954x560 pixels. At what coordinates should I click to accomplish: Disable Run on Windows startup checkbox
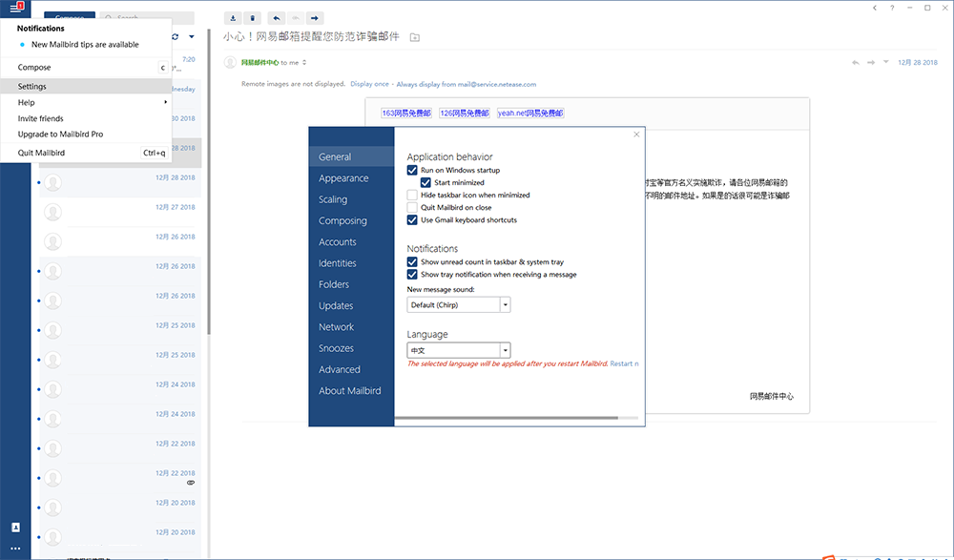412,171
